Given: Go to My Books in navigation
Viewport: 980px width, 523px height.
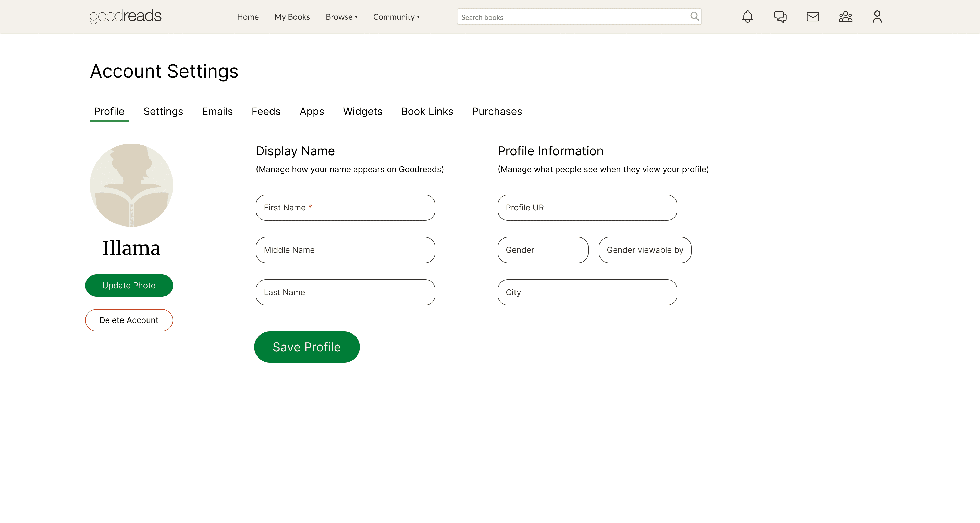Looking at the screenshot, I should (x=292, y=17).
